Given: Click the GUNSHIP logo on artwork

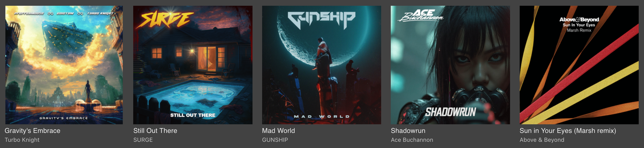Looking at the screenshot, I should 322,19.
